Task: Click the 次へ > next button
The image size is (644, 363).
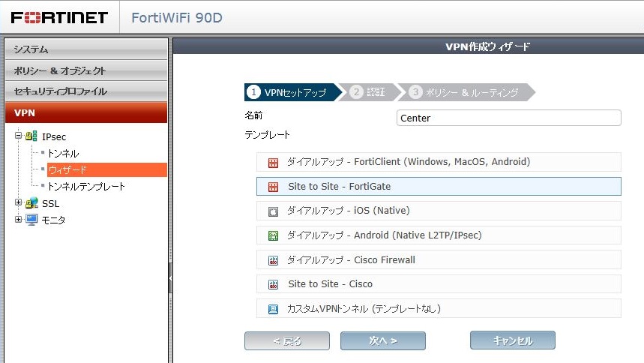Action: 383,340
